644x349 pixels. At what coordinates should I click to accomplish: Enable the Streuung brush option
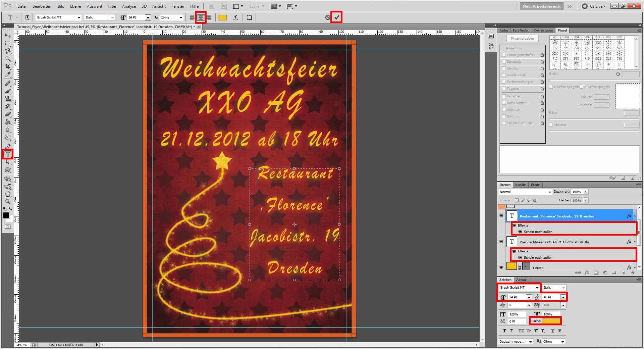click(504, 61)
